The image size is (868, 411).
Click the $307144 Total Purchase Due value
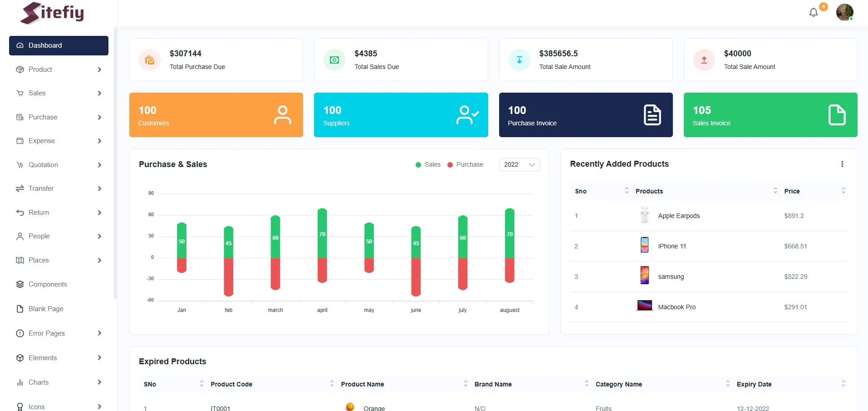pyautogui.click(x=186, y=54)
